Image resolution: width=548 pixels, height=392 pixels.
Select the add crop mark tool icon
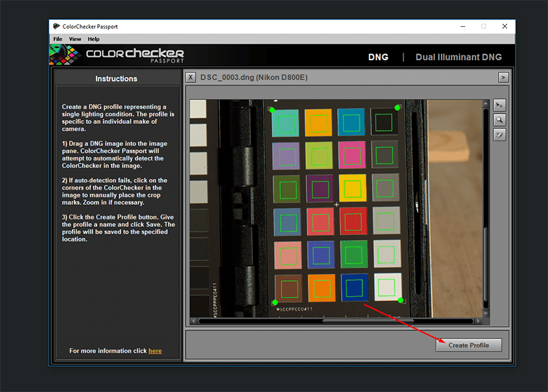(499, 106)
